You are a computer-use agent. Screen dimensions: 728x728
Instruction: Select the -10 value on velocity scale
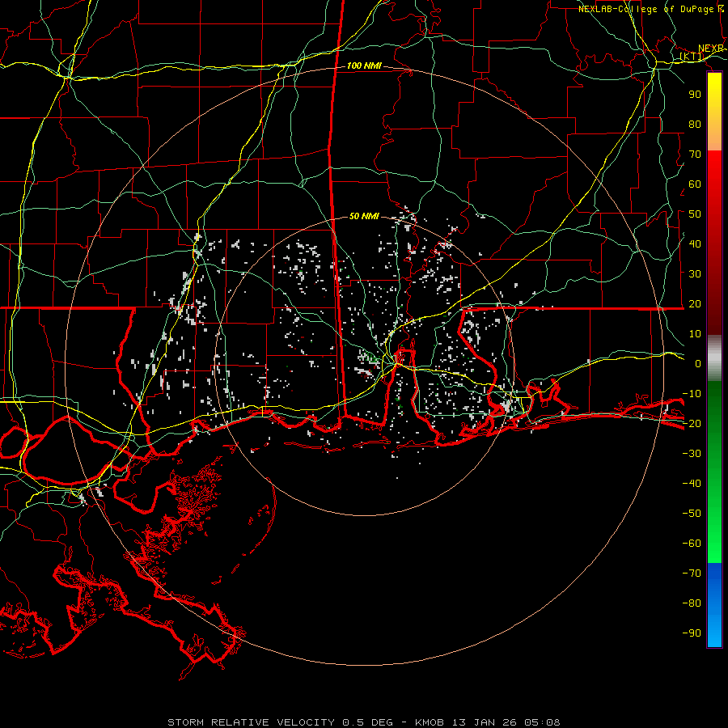(692, 393)
